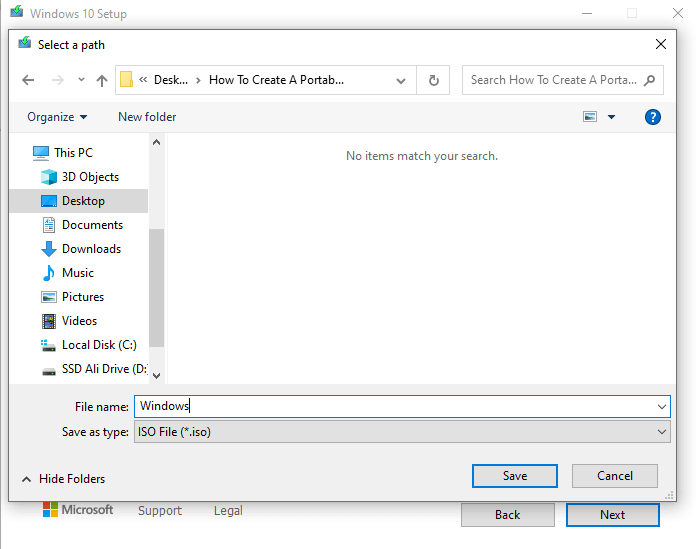Click the Desktop monitor icon in sidebar

point(49,201)
